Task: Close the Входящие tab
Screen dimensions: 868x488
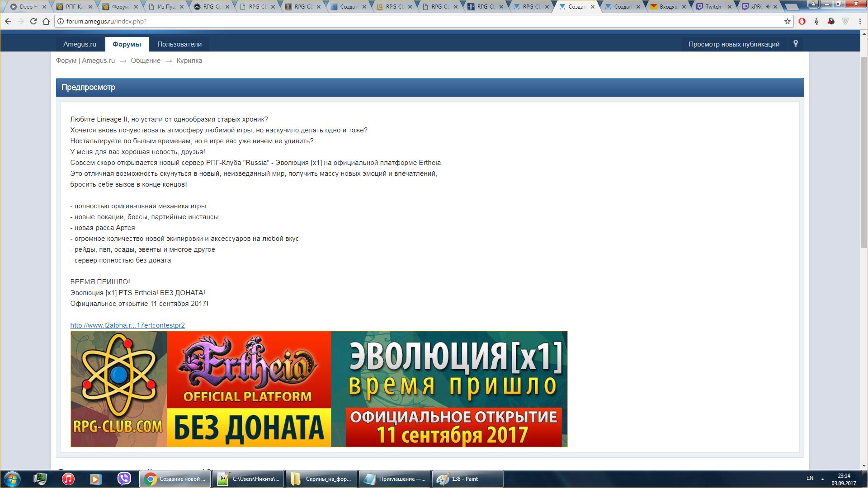Action: click(x=684, y=7)
